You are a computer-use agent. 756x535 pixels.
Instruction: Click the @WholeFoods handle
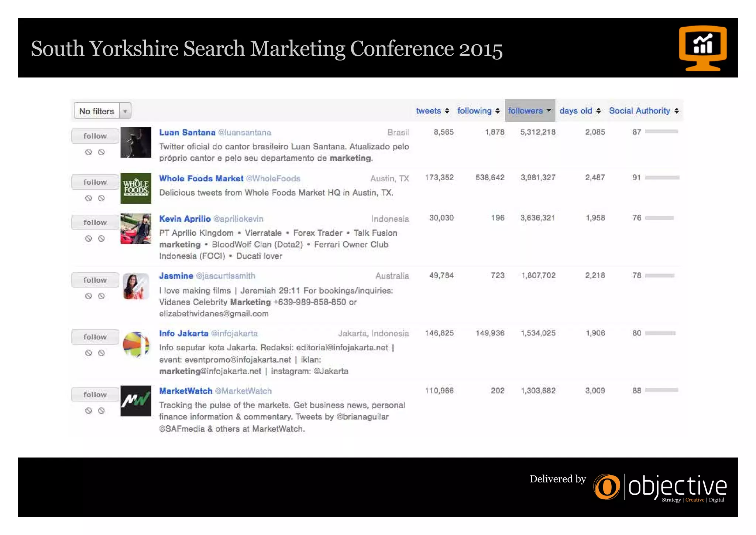tap(273, 178)
